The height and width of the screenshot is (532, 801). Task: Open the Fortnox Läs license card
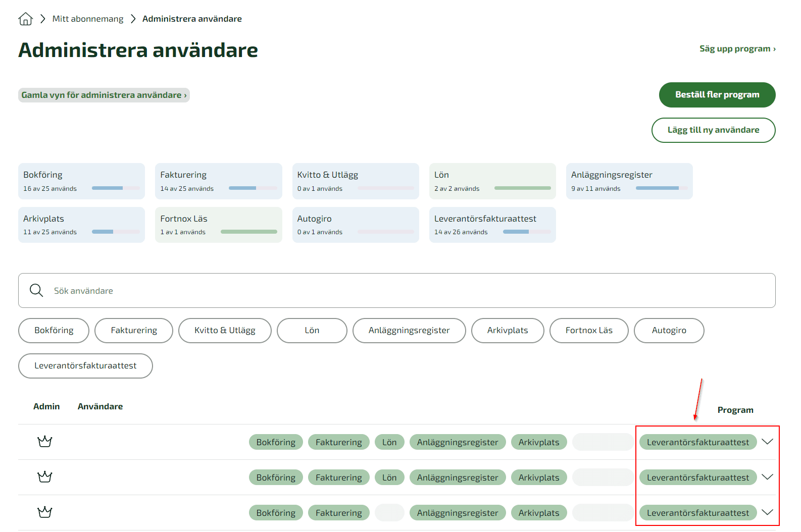218,225
